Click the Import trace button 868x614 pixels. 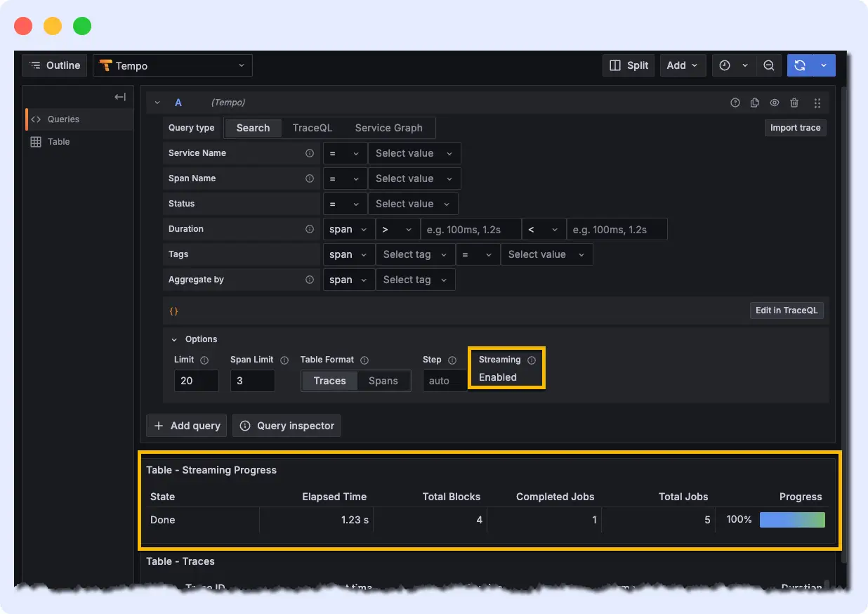point(795,128)
